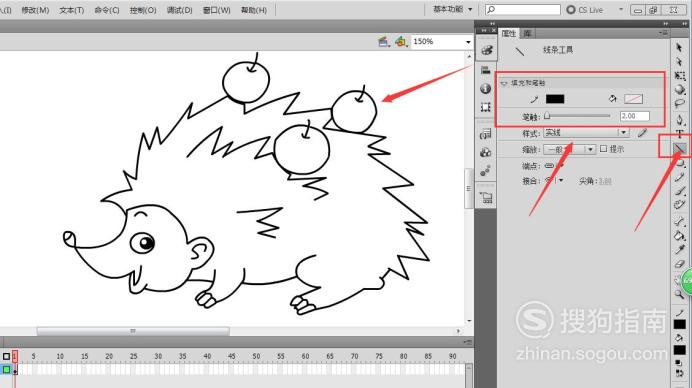This screenshot has height=388, width=692.
Task: Activate the Pen tool
Action: [679, 119]
